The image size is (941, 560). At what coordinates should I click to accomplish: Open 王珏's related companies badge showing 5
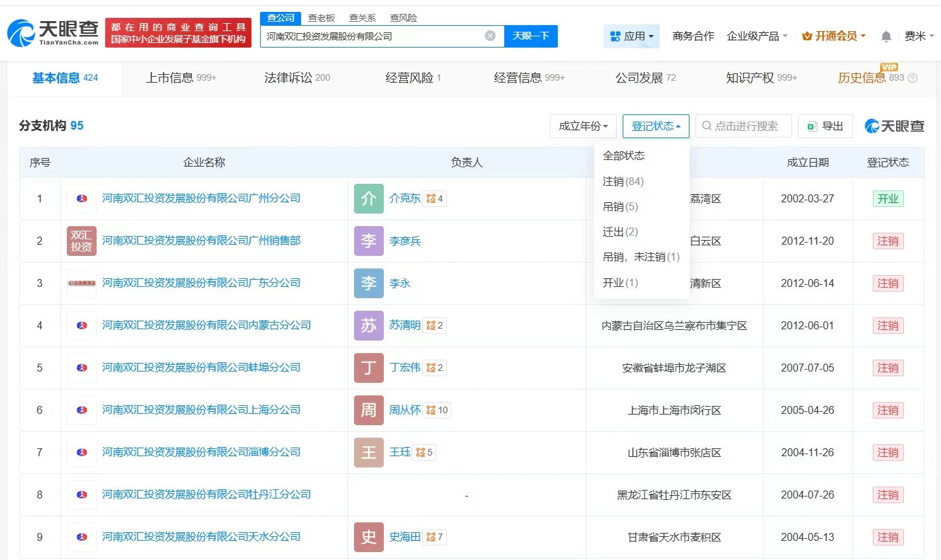(424, 452)
